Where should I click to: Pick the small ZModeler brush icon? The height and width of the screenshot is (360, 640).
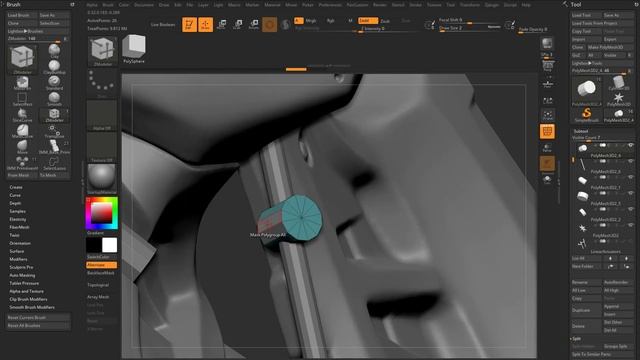click(54, 115)
